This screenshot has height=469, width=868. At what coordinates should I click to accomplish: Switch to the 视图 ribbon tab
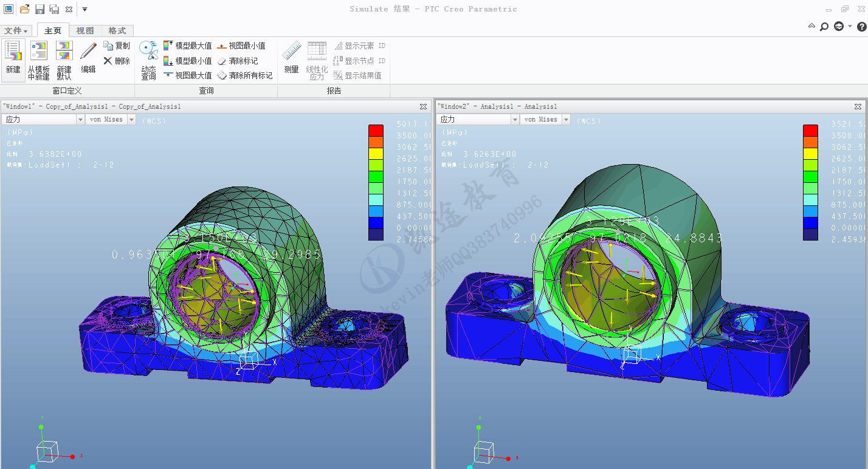[x=85, y=30]
